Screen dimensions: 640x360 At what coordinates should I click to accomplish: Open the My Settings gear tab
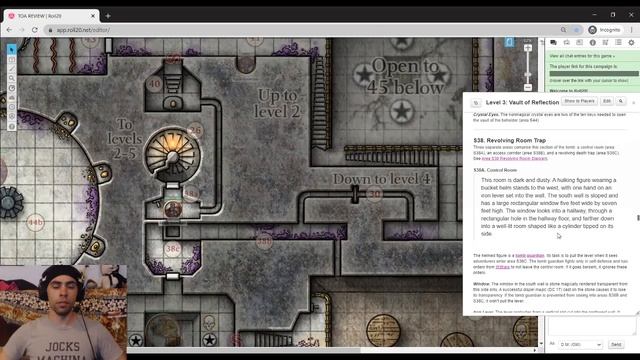[x=631, y=42]
